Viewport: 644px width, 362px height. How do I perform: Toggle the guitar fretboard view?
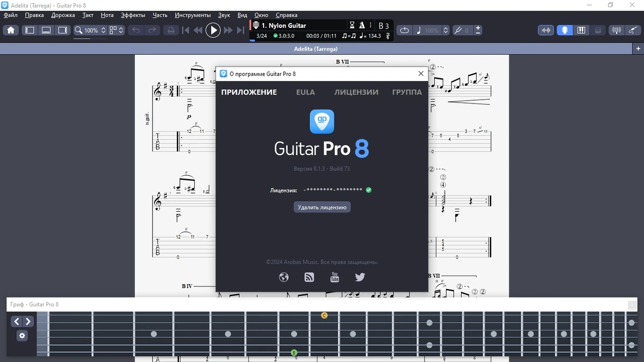coord(565,31)
